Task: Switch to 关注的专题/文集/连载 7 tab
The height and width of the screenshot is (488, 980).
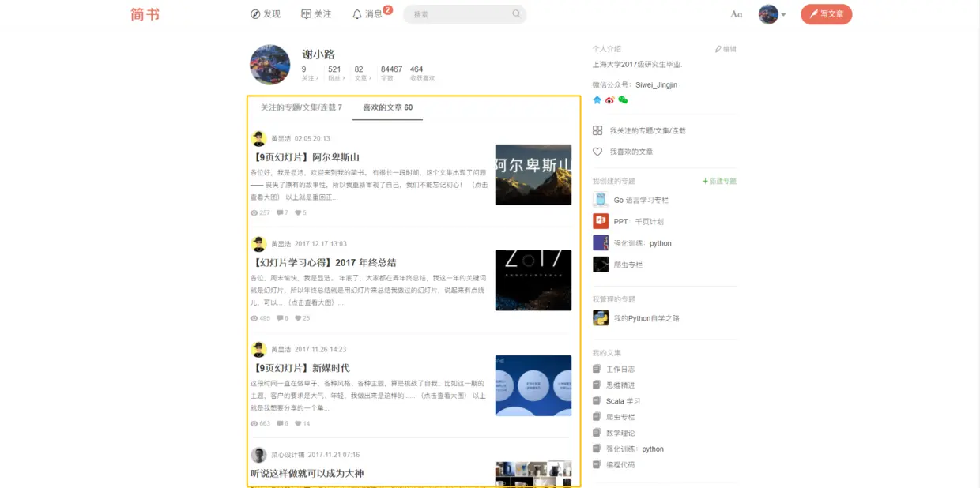Action: click(x=302, y=107)
